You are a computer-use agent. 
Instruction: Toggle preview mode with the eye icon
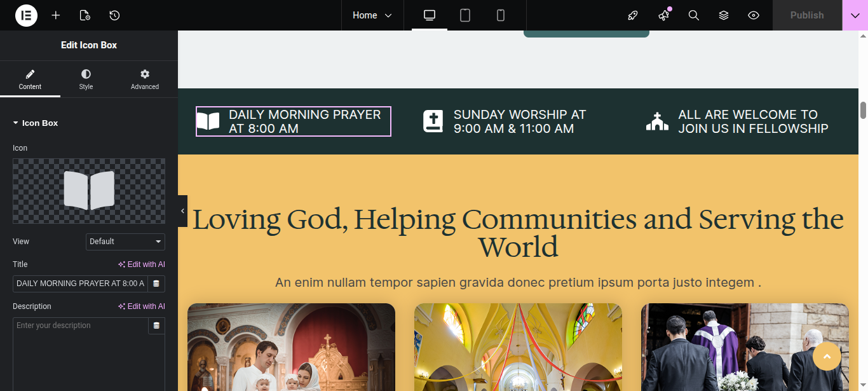coord(754,15)
